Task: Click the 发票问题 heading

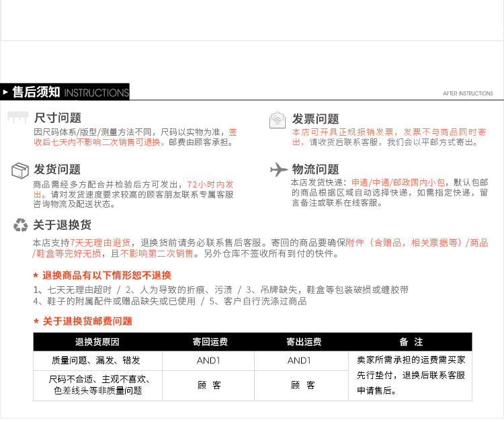Action: 316,119
